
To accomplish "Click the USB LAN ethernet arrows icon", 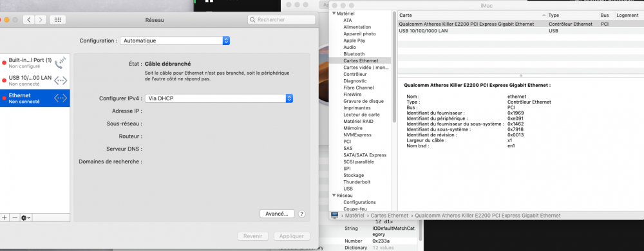I will coord(61,80).
